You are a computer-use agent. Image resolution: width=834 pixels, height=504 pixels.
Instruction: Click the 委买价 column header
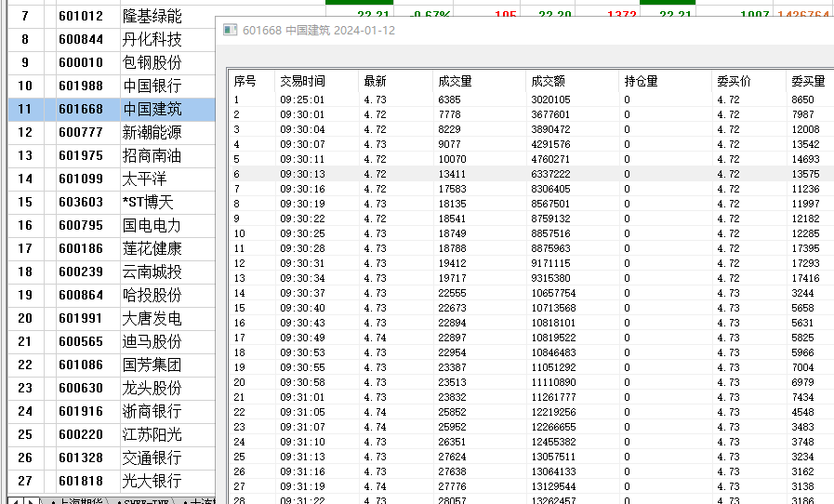coord(734,82)
